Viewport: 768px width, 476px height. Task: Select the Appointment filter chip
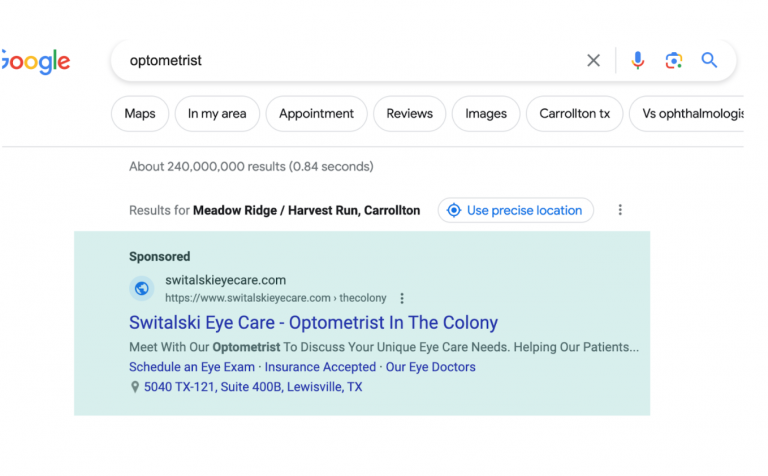pyautogui.click(x=316, y=114)
